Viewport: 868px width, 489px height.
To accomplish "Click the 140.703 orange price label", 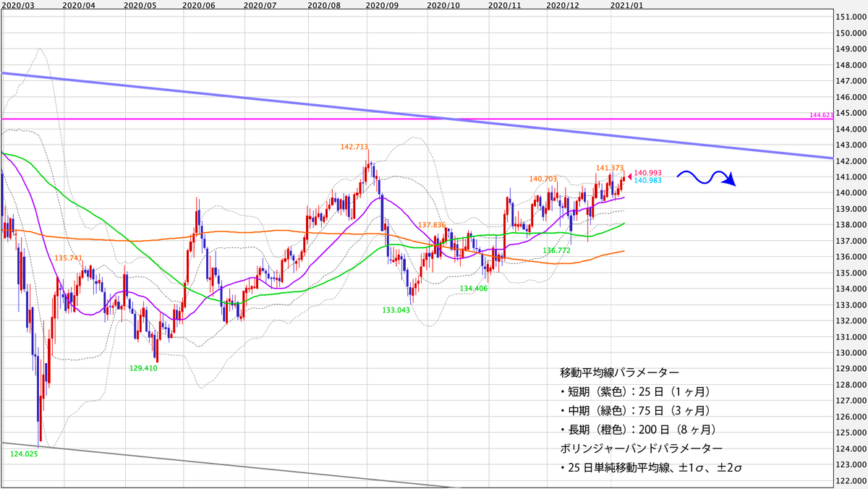I will point(542,179).
